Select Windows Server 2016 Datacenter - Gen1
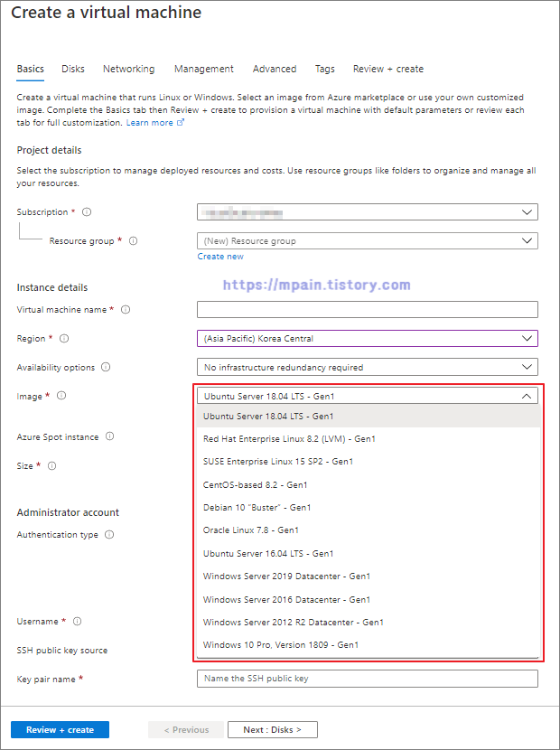The height and width of the screenshot is (750, 560). tap(369, 599)
